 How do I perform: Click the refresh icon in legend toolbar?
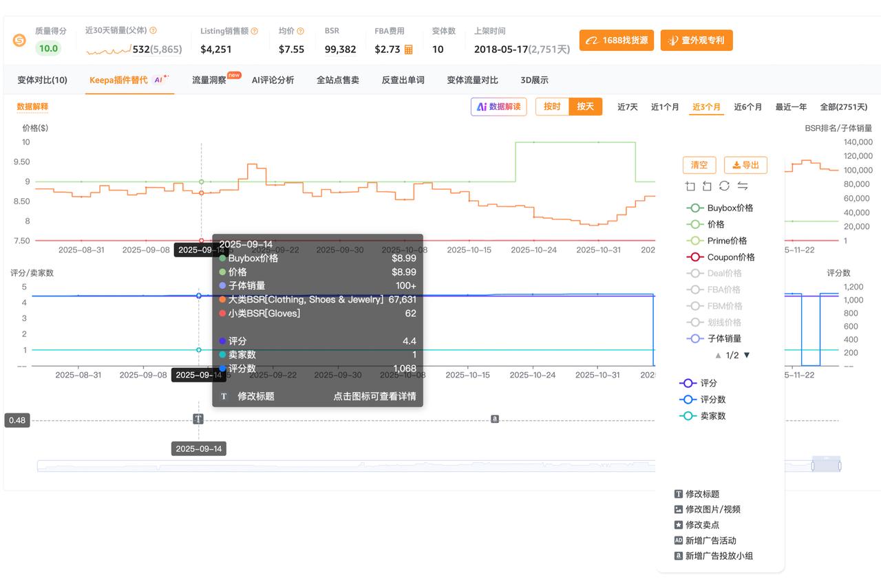(724, 186)
